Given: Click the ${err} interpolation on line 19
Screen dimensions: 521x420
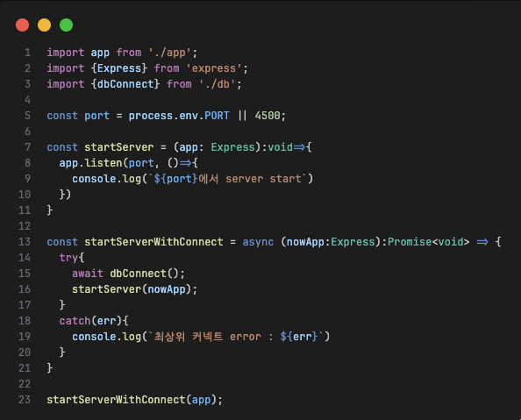Looking at the screenshot, I should tap(299, 337).
